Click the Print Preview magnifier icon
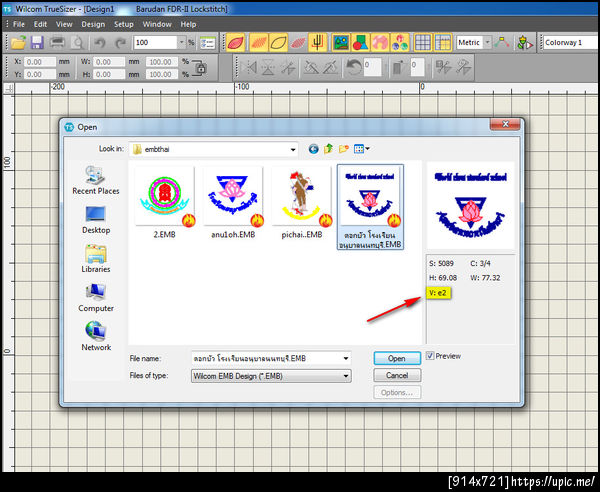600x492 pixels. coord(78,42)
